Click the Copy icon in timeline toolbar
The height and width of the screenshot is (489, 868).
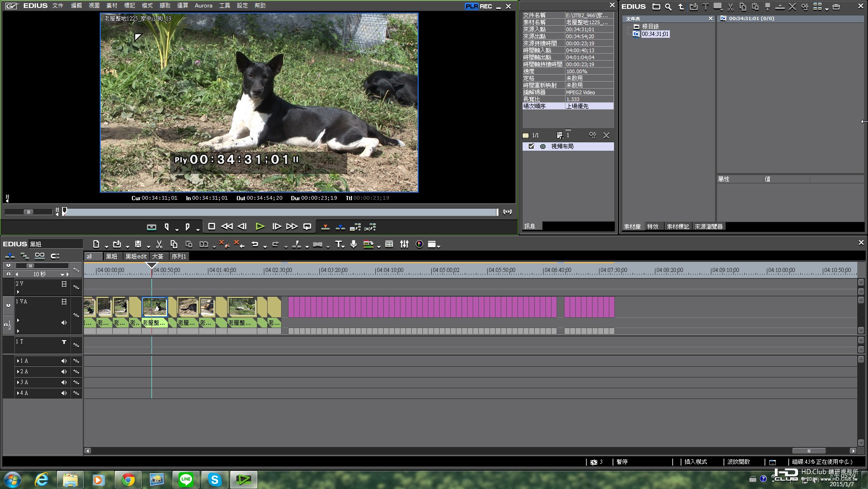coord(174,244)
